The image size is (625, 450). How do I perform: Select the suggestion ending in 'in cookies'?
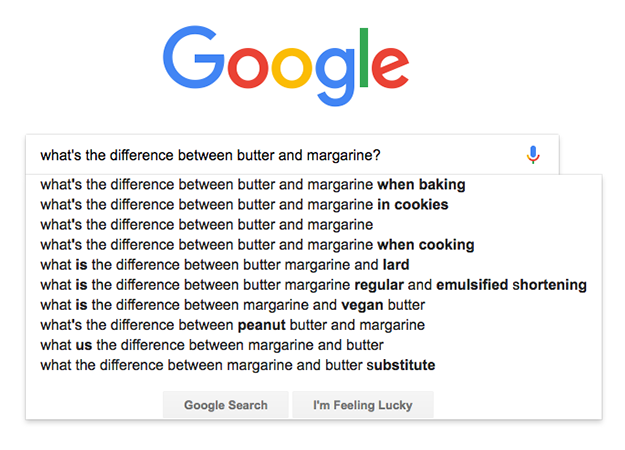(314, 204)
